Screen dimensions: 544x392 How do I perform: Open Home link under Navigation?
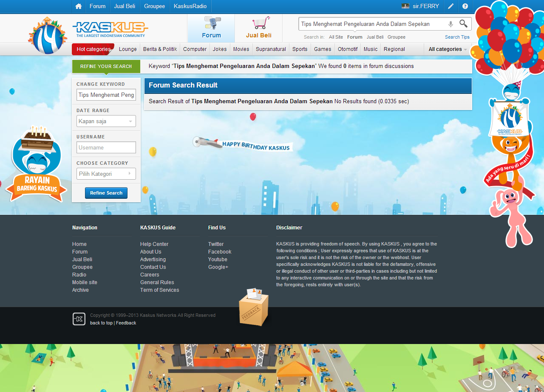(79, 244)
